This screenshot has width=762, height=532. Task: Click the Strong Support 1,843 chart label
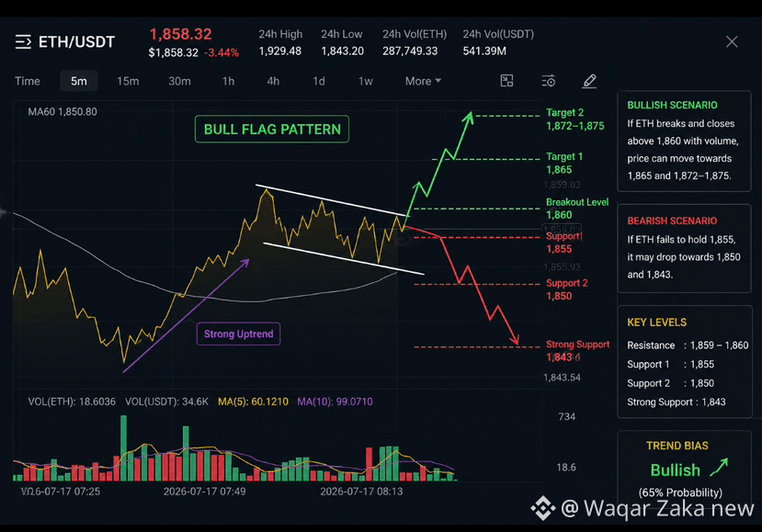[x=577, y=351]
